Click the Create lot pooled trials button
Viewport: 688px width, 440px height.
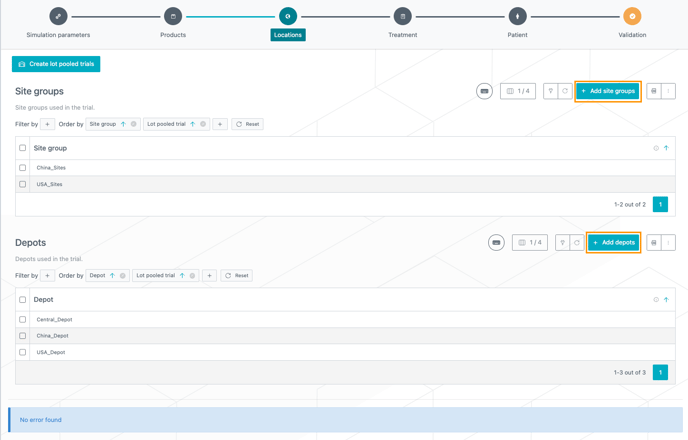point(56,64)
